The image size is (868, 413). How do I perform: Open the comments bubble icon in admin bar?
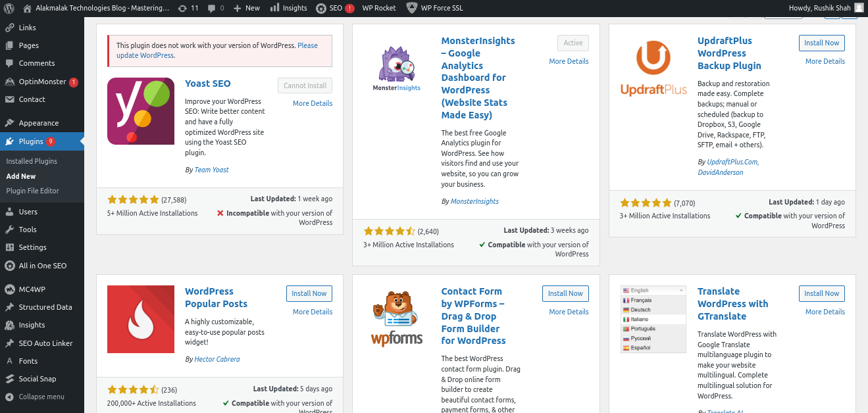click(213, 8)
